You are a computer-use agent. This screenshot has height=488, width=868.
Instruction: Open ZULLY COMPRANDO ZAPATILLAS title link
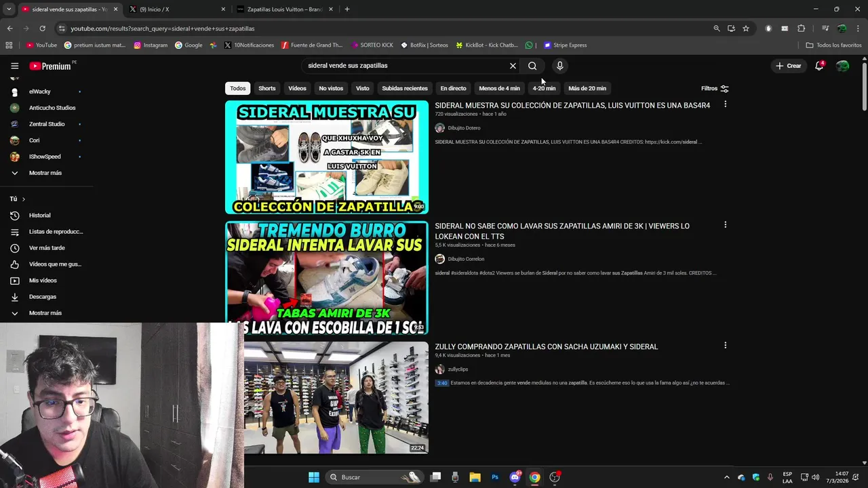point(547,347)
